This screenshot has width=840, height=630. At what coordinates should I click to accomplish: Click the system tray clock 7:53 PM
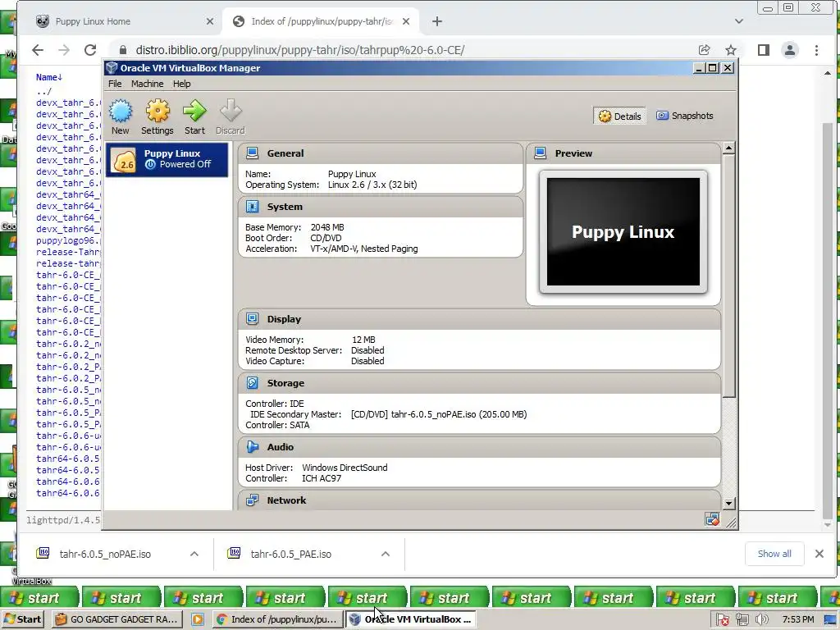click(797, 619)
